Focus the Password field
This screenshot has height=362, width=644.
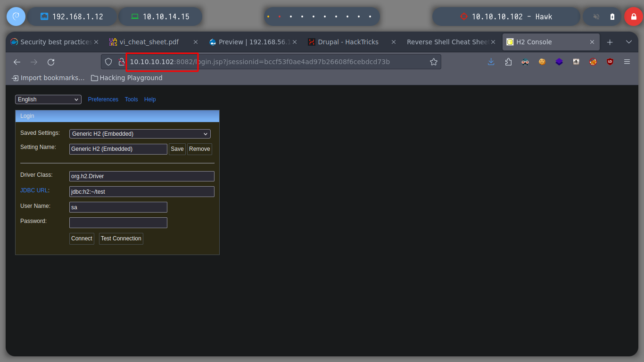click(x=118, y=222)
